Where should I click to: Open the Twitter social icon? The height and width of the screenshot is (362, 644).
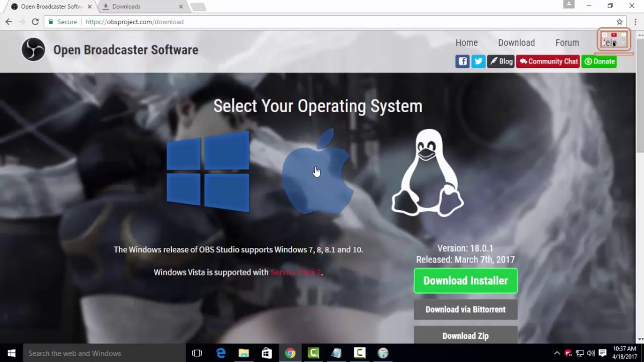tap(478, 61)
